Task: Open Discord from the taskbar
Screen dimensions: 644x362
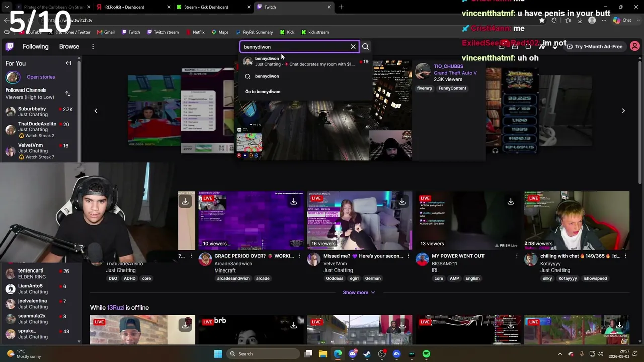Action: pos(353,354)
